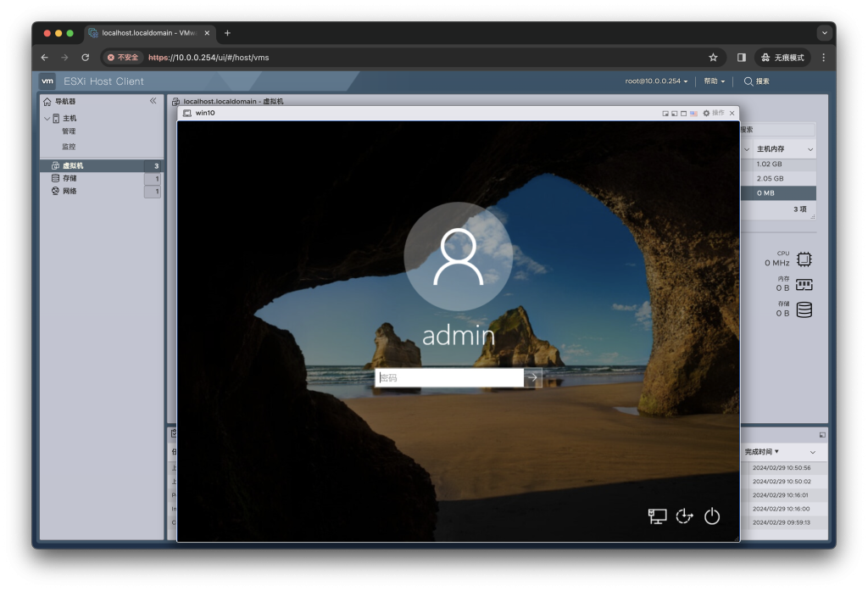Open the 存储 storage icon

coord(56,179)
